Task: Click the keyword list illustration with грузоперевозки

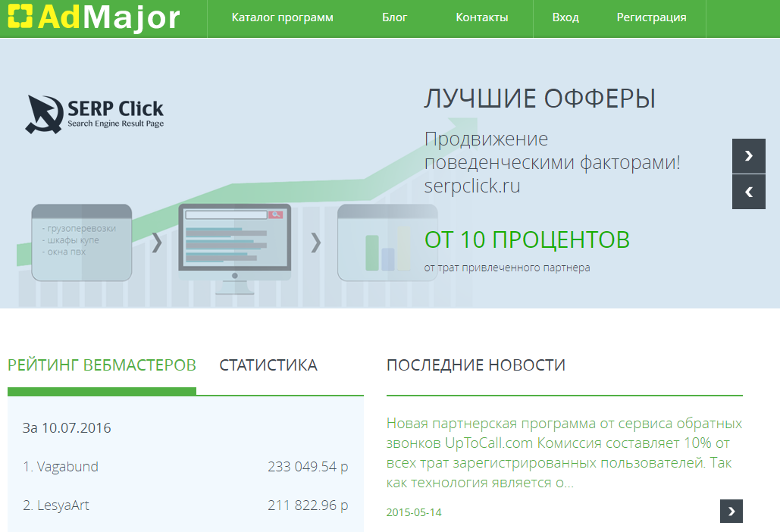Action: point(82,243)
